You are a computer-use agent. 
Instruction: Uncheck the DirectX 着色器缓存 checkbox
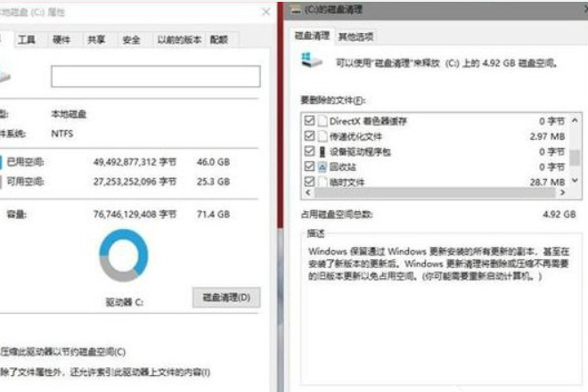[x=309, y=120]
